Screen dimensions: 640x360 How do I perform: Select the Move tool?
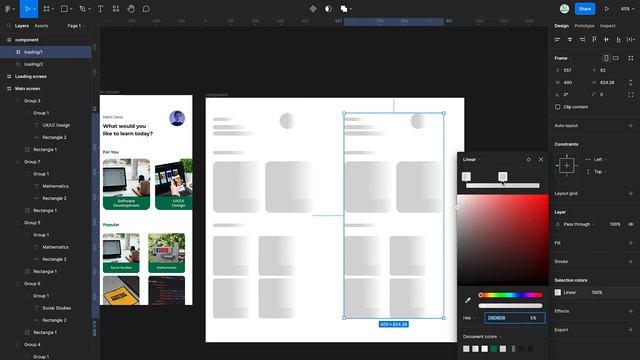[x=27, y=9]
